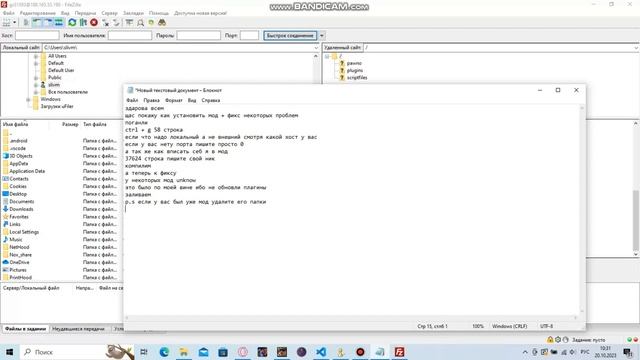Refresh the file and folder lists
Viewport: 640px width, 360px height.
pos(72,22)
